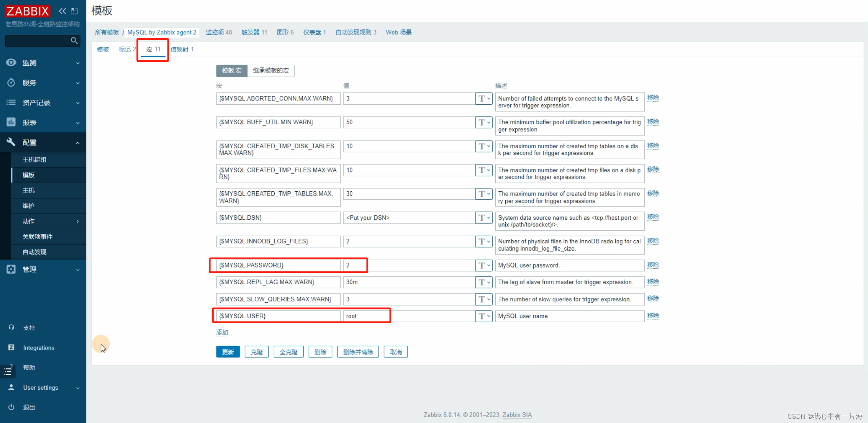Screen dimensions: 868x423
Task: Open 图形 6 graphs list
Action: click(x=285, y=32)
